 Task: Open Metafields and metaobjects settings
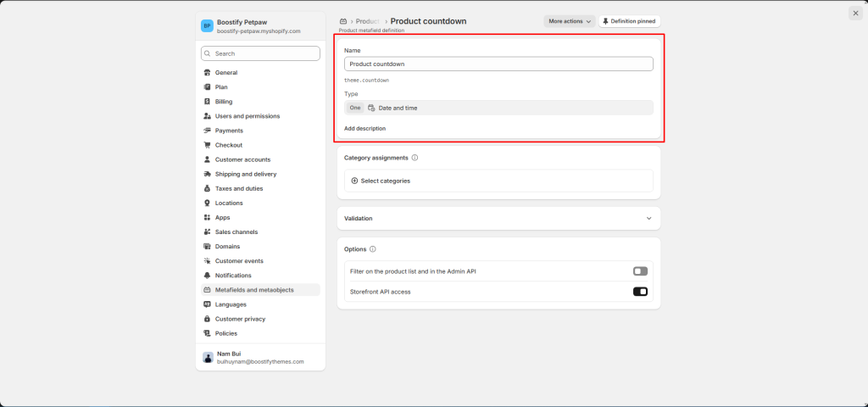coord(254,290)
